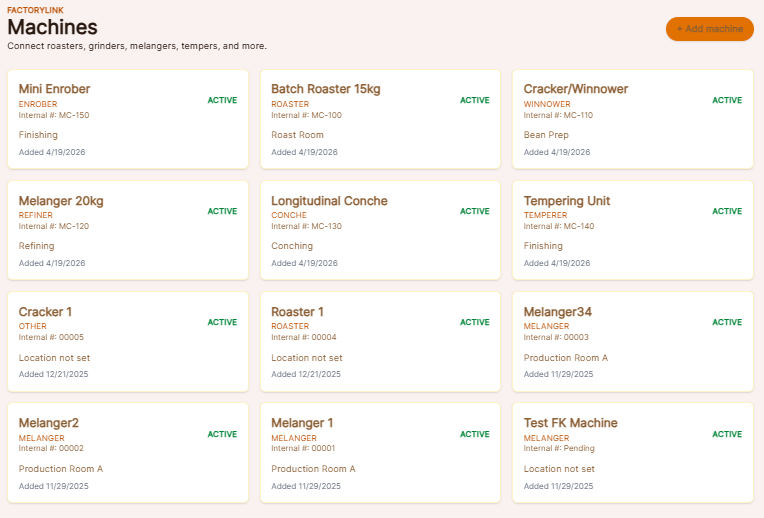Click Finishing location on Mini Enrober

38,135
